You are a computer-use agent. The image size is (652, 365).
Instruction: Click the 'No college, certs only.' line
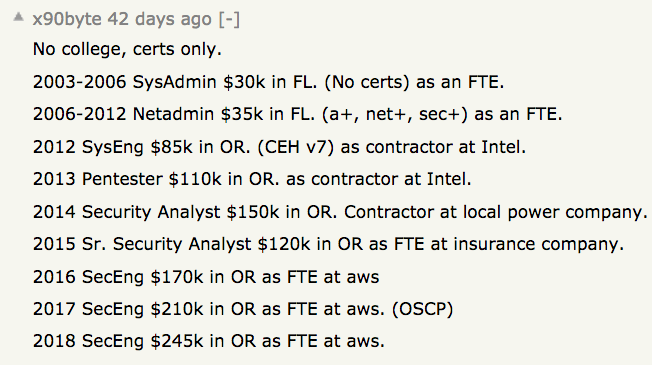coord(127,49)
